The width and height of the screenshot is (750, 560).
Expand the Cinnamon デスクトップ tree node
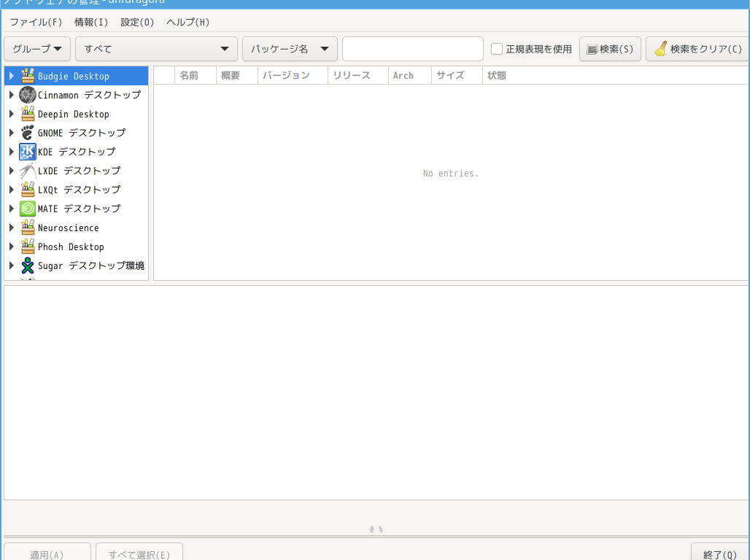point(12,95)
